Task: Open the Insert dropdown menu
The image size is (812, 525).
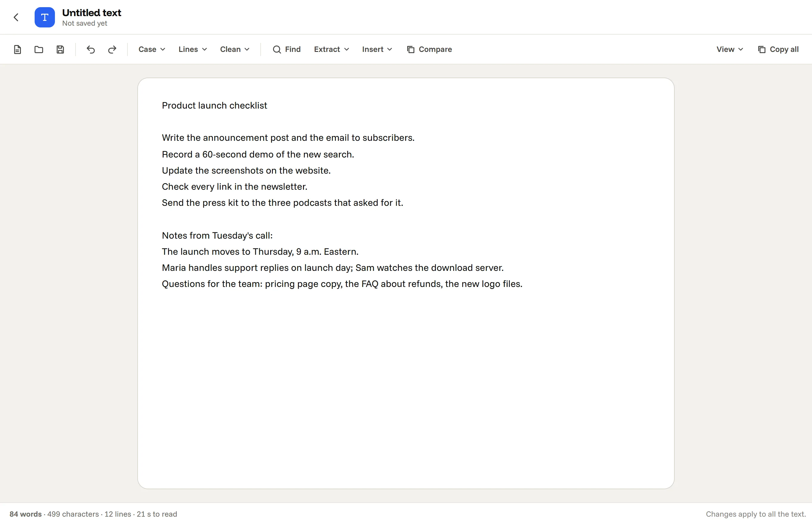Action: point(377,50)
